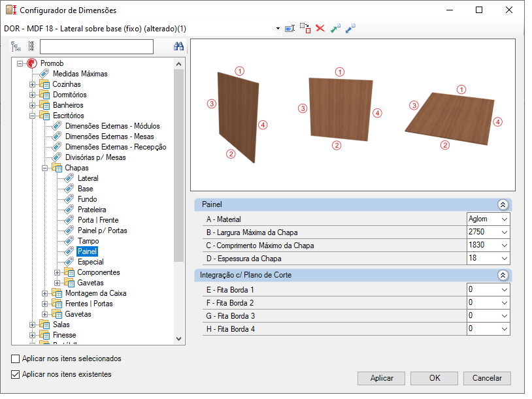Open Largura Máxima da Chapa dropdown
The height and width of the screenshot is (399, 532).
click(505, 232)
